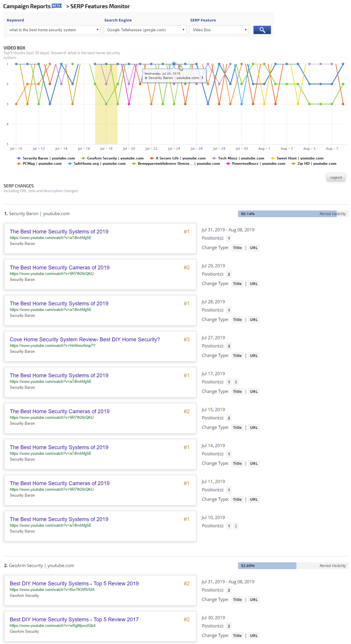
Task: Open Cove Home Security System Review link
Action: click(85, 340)
